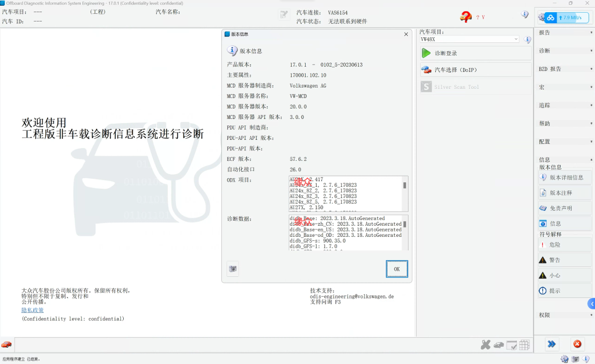
Task: Expand the 报告 section
Action: (563, 33)
